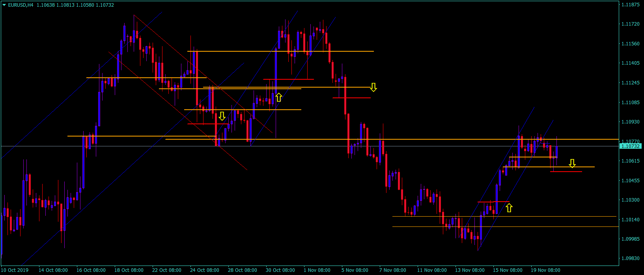Click the 1.10930 price scale label

630,122
